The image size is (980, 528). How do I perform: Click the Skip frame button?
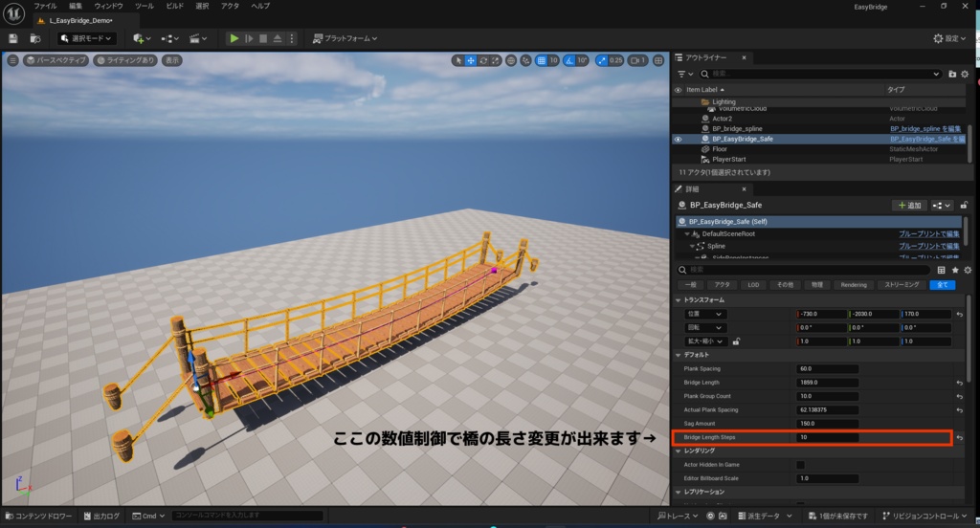click(x=249, y=39)
